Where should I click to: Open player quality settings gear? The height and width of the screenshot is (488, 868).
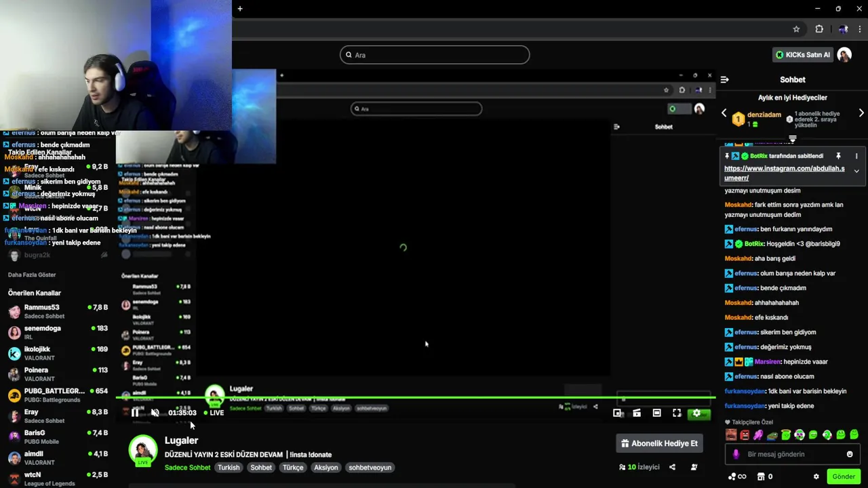tap(696, 413)
